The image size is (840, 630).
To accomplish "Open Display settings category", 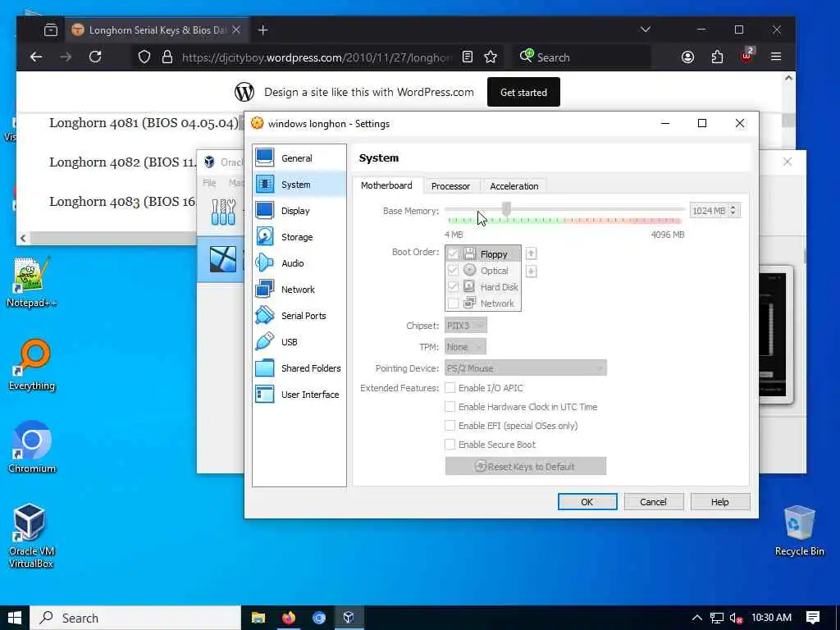I will point(299,211).
